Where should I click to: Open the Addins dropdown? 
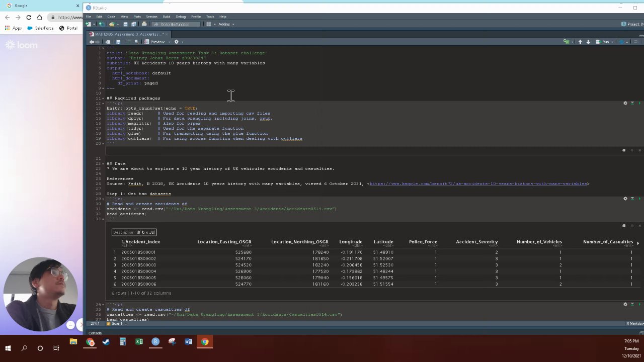point(226,24)
